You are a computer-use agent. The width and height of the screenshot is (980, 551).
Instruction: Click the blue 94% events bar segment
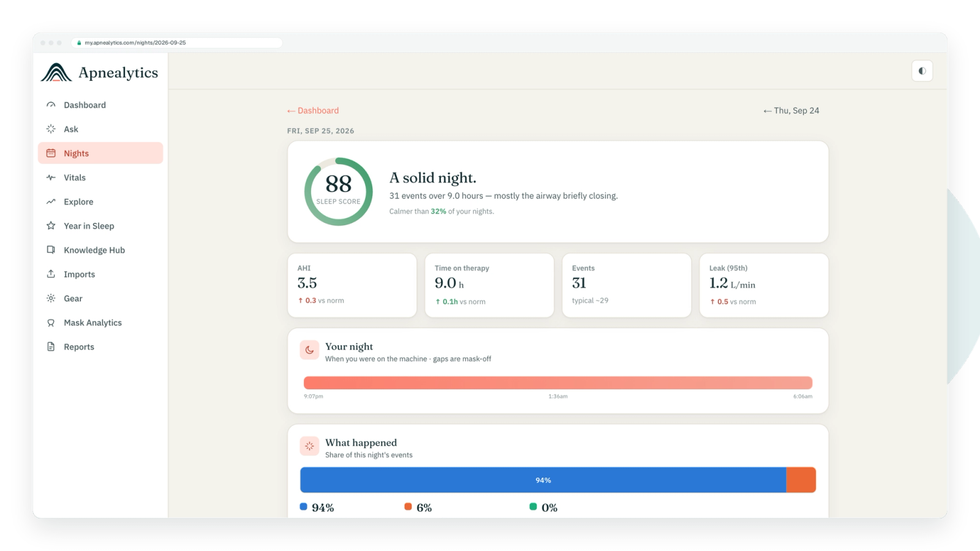click(x=543, y=480)
